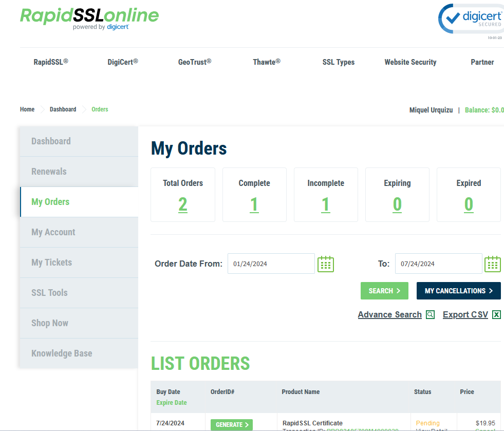Go to Home breadcrumb link
504x431 pixels.
click(27, 109)
